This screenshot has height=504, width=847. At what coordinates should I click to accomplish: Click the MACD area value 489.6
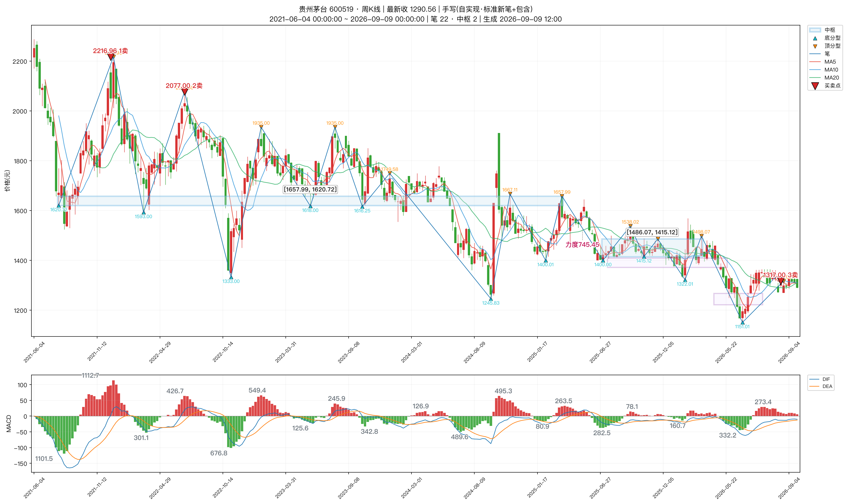pyautogui.click(x=460, y=437)
